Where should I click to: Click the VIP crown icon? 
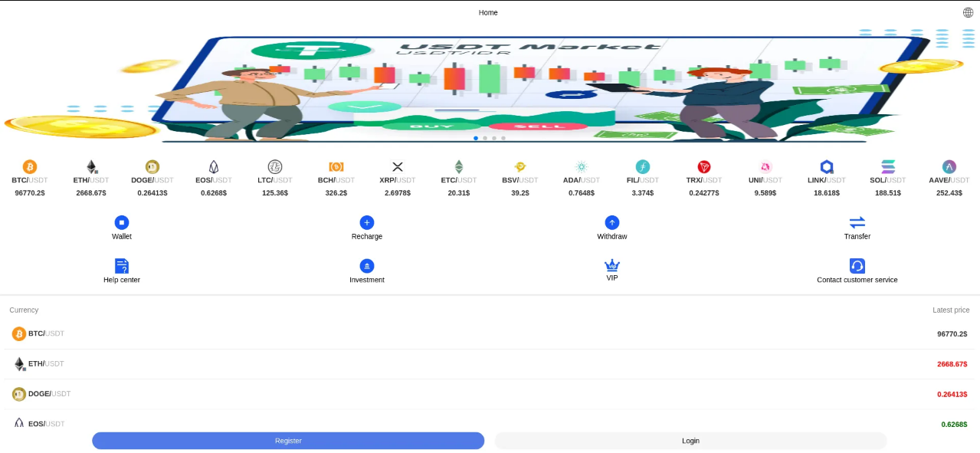612,265
